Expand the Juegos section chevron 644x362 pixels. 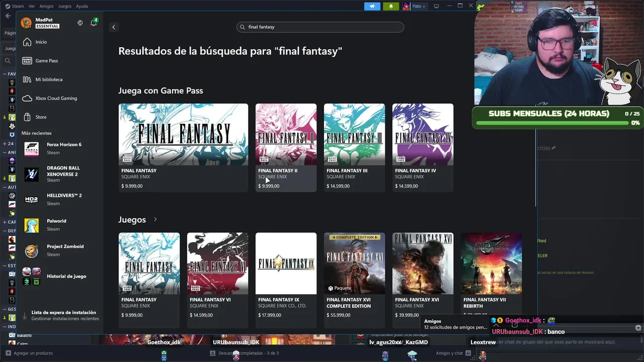155,220
